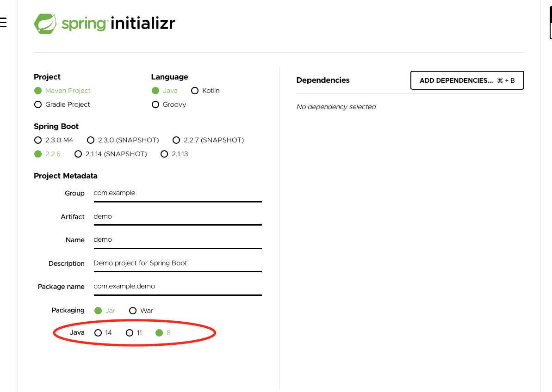Open the hamburger menu icon
The height and width of the screenshot is (392, 552).
[3, 23]
